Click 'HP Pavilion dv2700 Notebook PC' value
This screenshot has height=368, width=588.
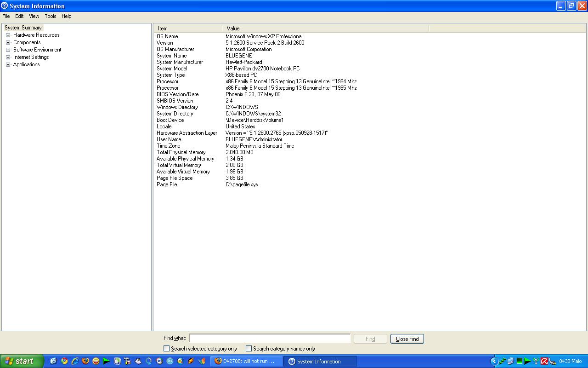click(262, 69)
